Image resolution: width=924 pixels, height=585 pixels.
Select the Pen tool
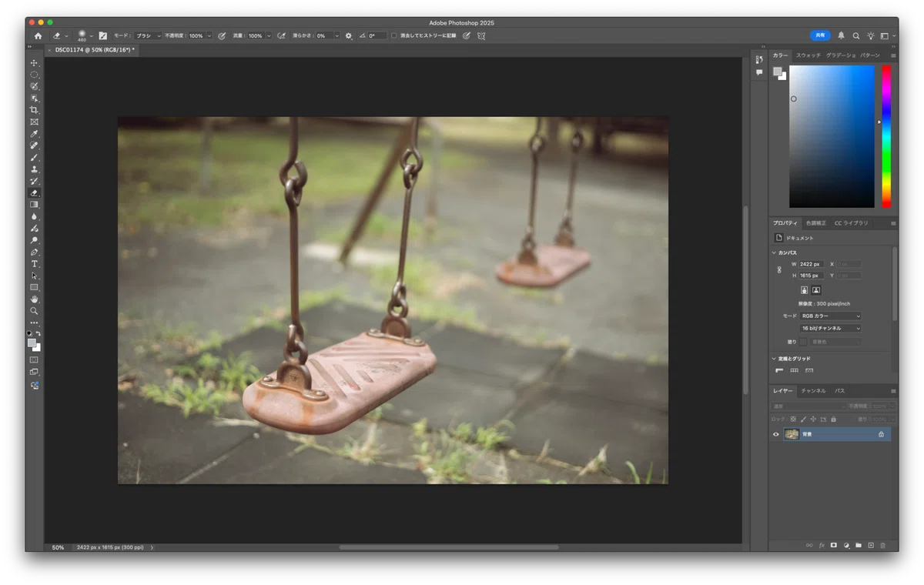pos(34,252)
